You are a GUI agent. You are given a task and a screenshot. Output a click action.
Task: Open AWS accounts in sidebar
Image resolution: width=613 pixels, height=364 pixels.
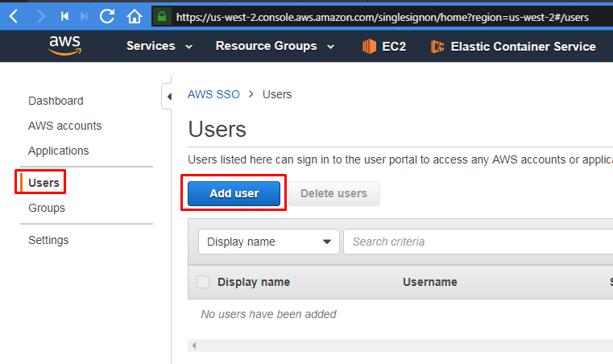click(x=64, y=126)
